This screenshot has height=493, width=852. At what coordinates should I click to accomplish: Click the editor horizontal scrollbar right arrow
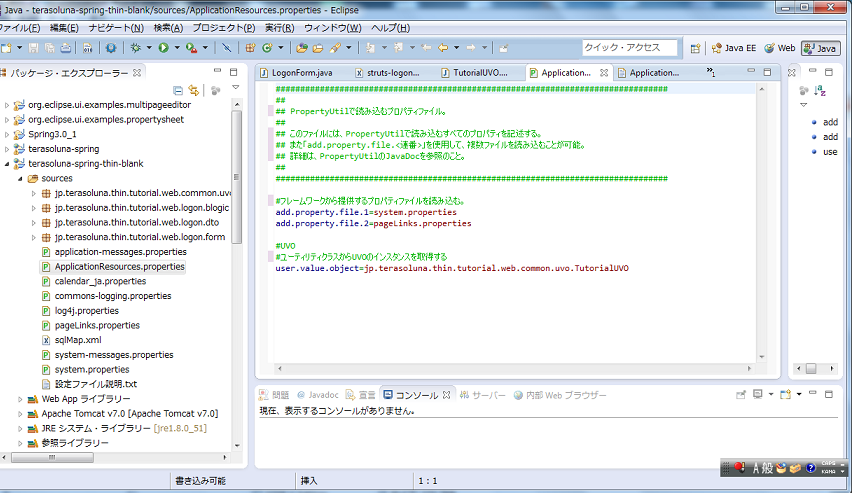[x=749, y=369]
